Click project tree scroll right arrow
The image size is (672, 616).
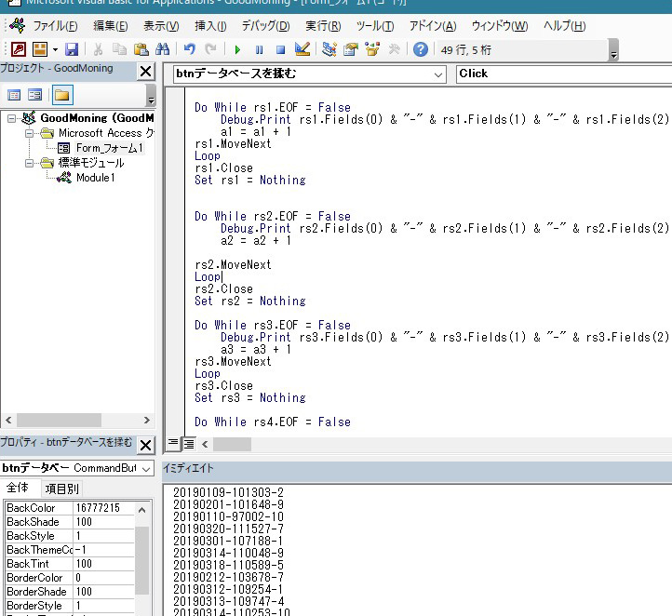(x=146, y=421)
